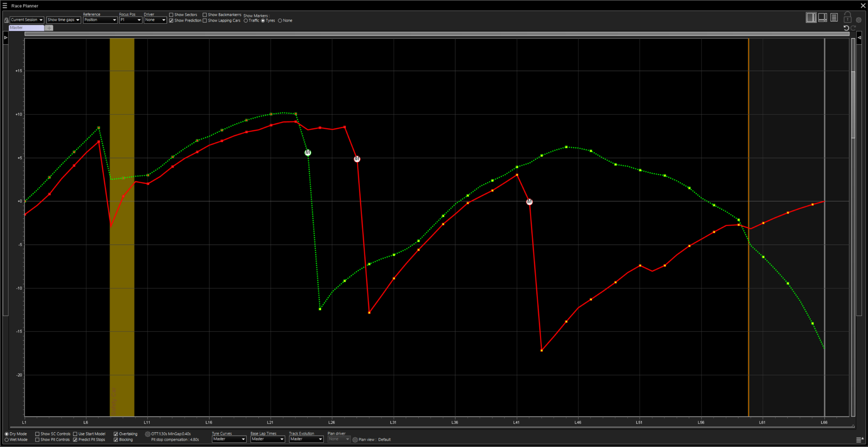Select the Master tab
868x447 pixels.
(26, 28)
